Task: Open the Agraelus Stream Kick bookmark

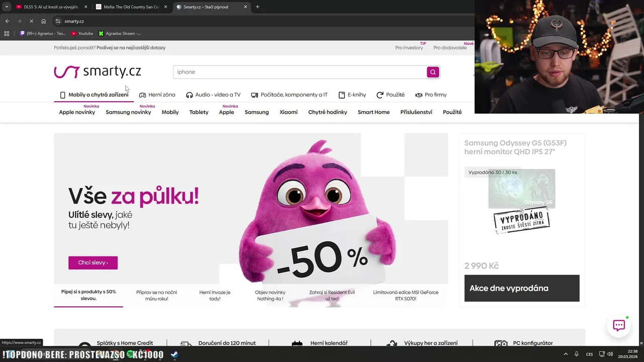Action: [120, 34]
